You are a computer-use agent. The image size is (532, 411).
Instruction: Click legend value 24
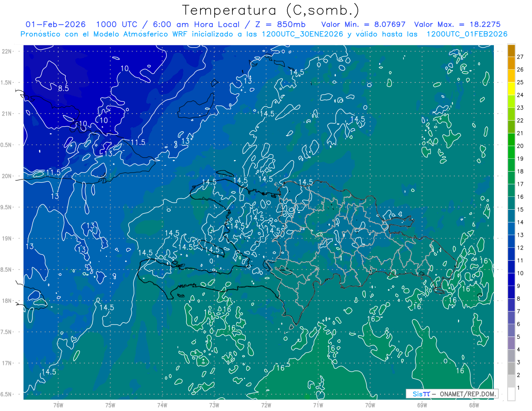[x=520, y=95]
